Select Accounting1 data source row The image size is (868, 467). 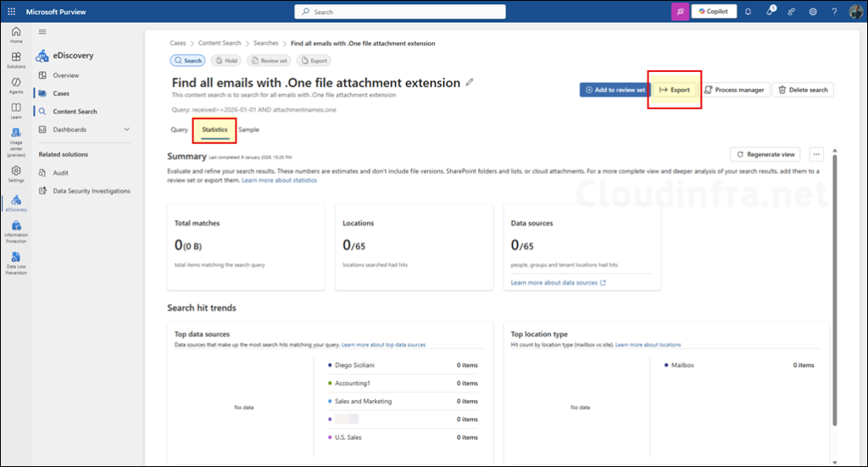click(x=403, y=383)
